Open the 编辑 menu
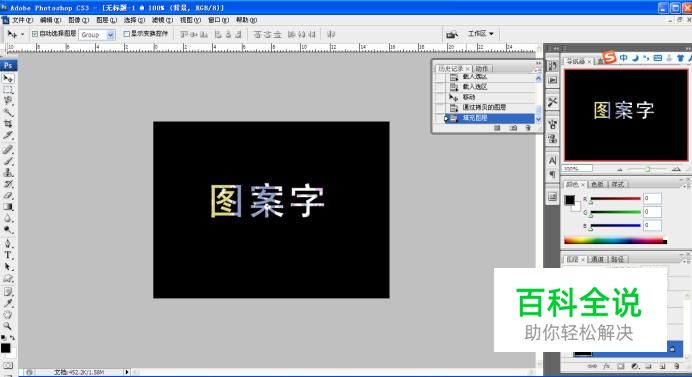 50,20
